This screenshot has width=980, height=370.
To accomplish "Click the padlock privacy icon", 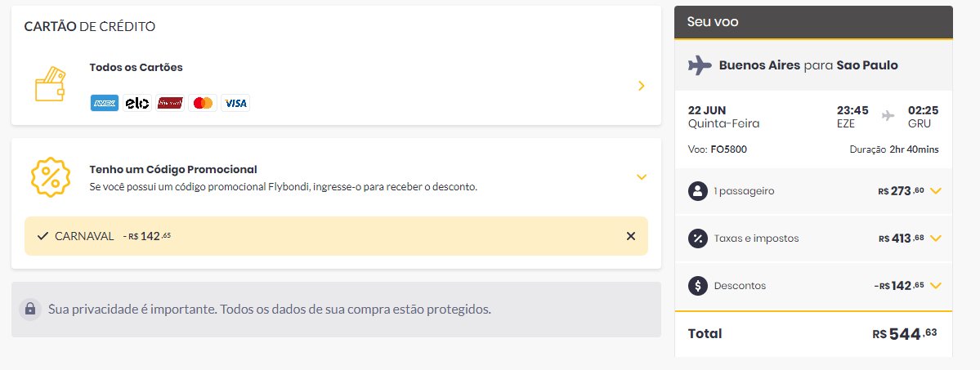I will (29, 309).
